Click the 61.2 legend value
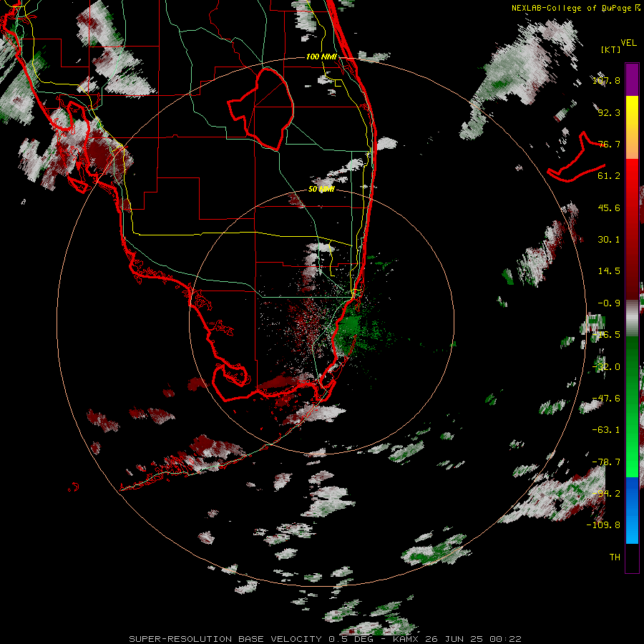Image resolution: width=644 pixels, height=644 pixels. pos(609,176)
